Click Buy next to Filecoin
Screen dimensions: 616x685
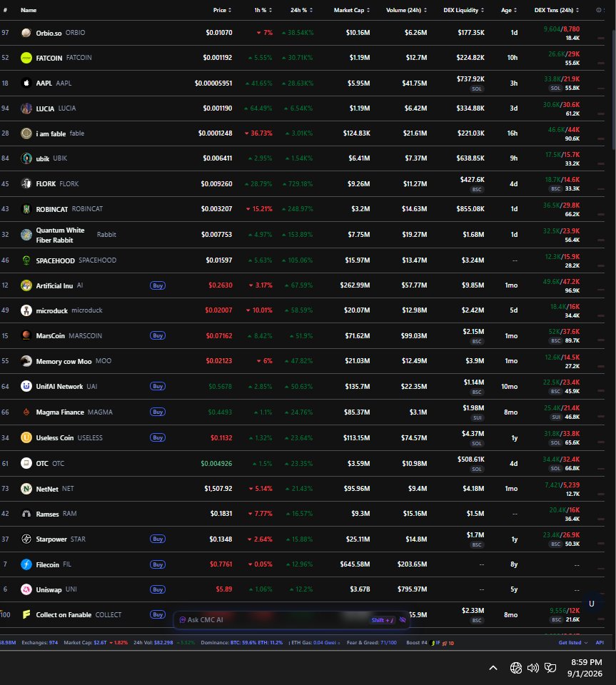(158, 564)
